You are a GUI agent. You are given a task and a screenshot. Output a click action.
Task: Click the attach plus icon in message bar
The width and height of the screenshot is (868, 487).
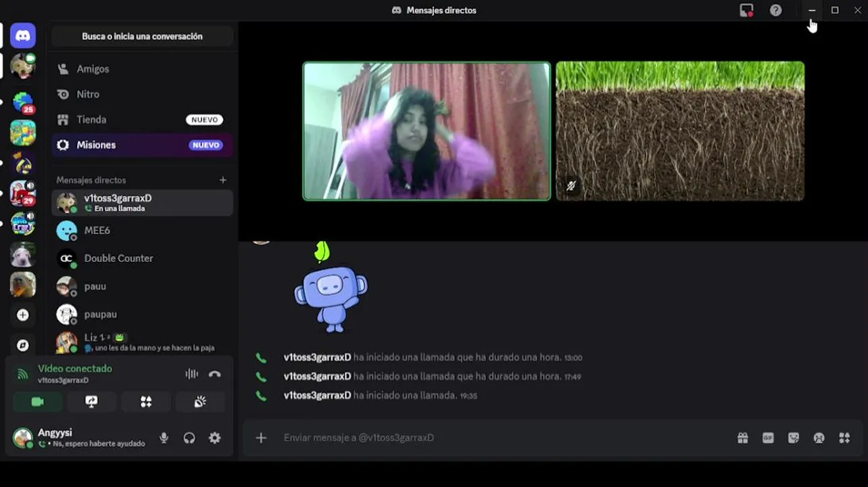[261, 438]
